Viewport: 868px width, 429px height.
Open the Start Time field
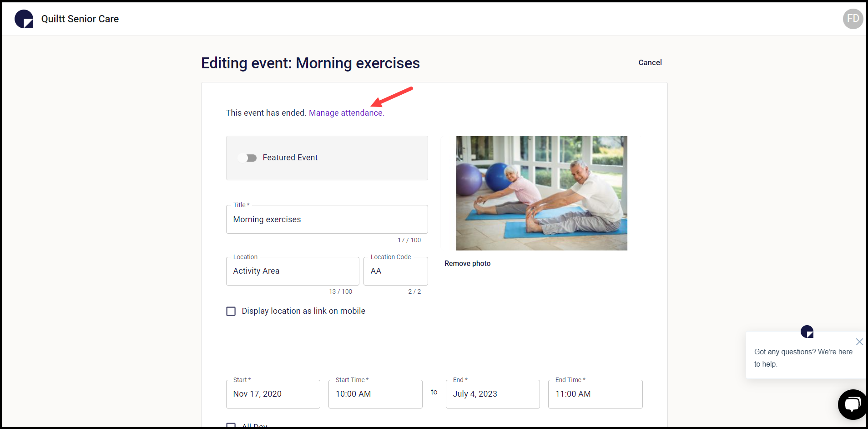tap(375, 394)
